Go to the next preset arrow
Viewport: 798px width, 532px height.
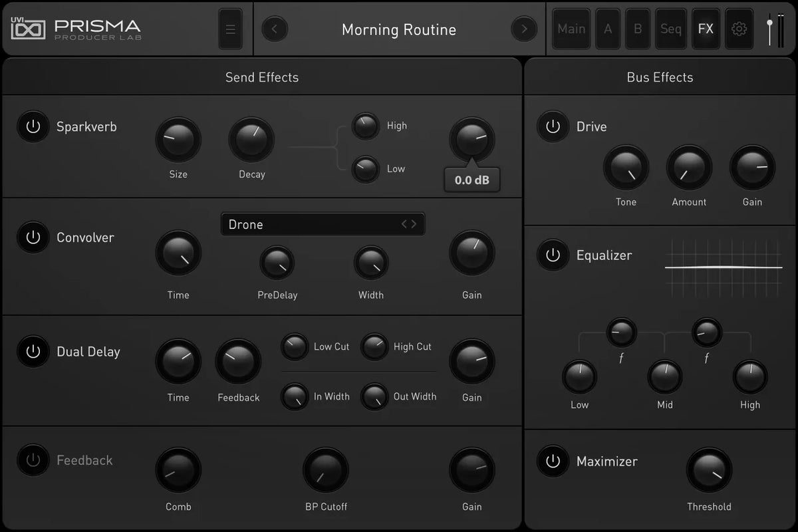(x=523, y=29)
